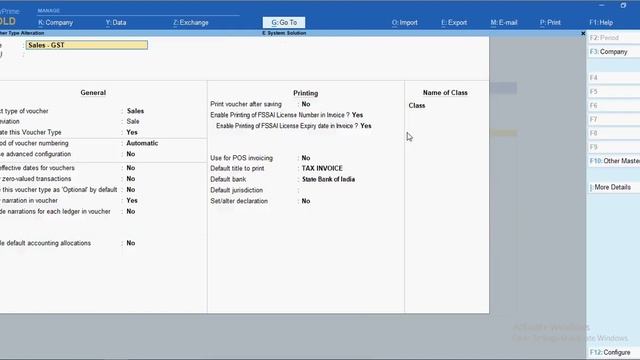Open F1: Help
The height and width of the screenshot is (360, 640).
[601, 22]
